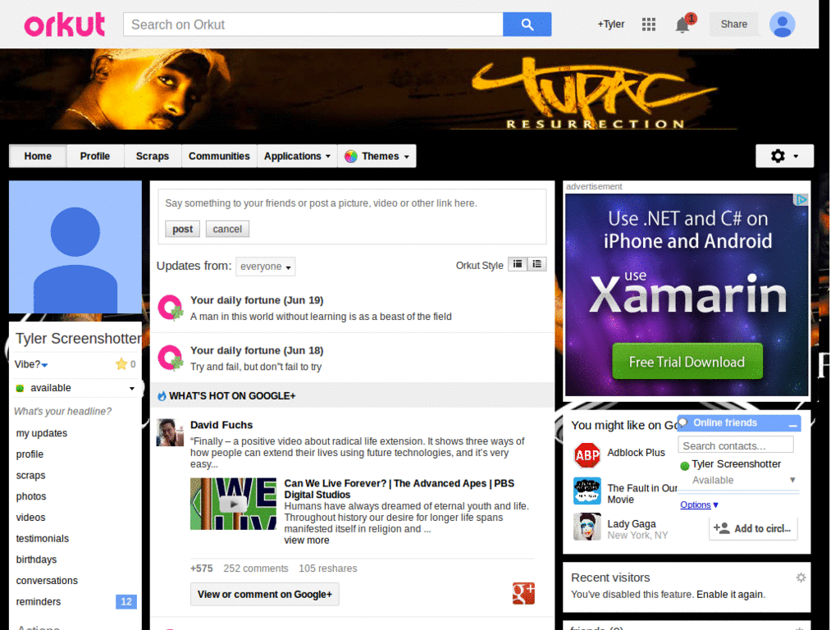Screen dimensions: 840x630
Task: Click the account avatar icon in header
Action: tap(782, 24)
